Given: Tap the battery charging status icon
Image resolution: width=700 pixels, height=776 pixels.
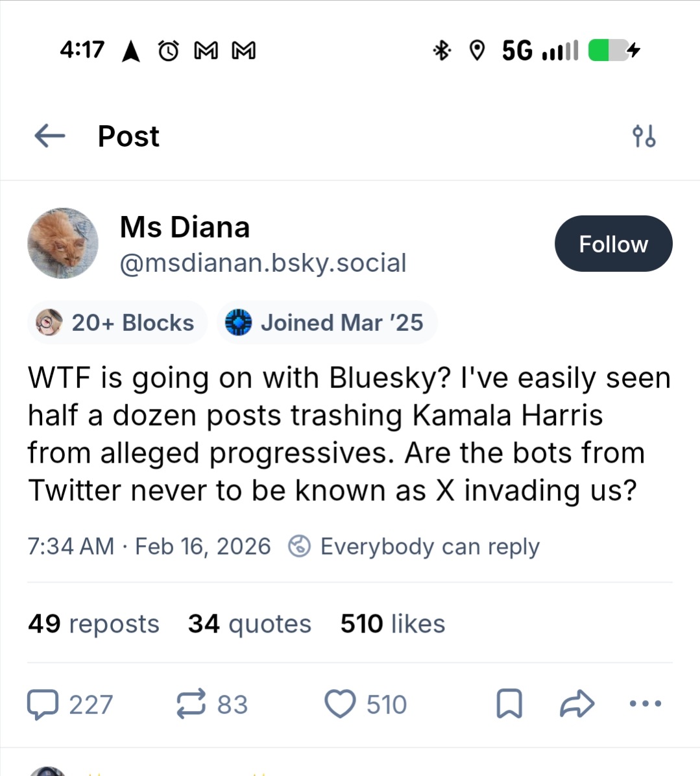Looking at the screenshot, I should 613,50.
